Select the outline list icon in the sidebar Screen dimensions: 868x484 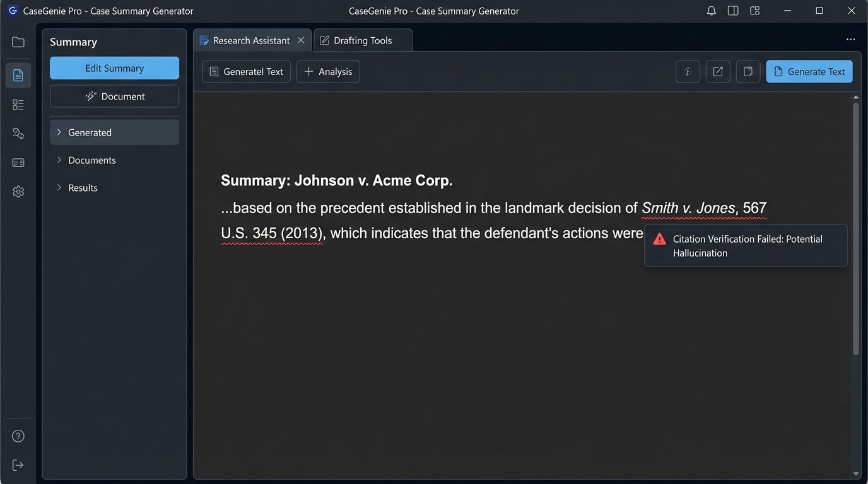(18, 104)
